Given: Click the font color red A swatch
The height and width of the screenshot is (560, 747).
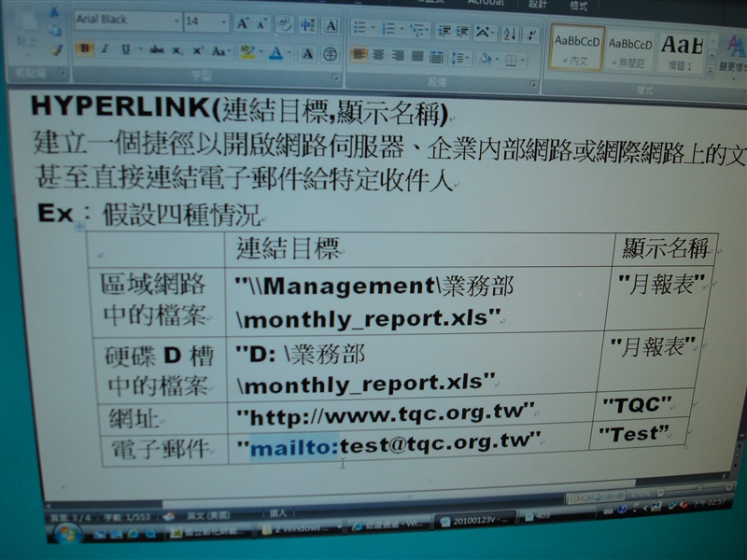Looking at the screenshot, I should coord(275,53).
